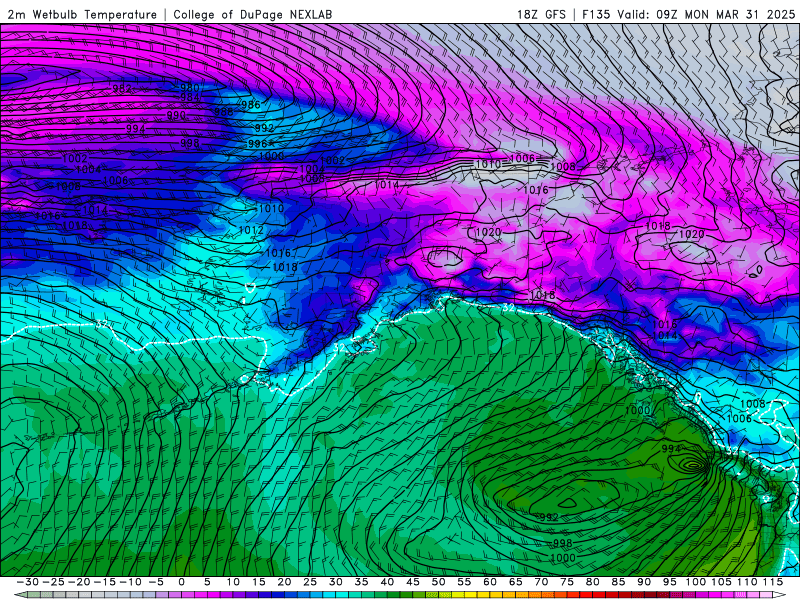Image resolution: width=800 pixels, height=600 pixels.
Task: Click the -15 color scale label
Action: click(x=105, y=582)
